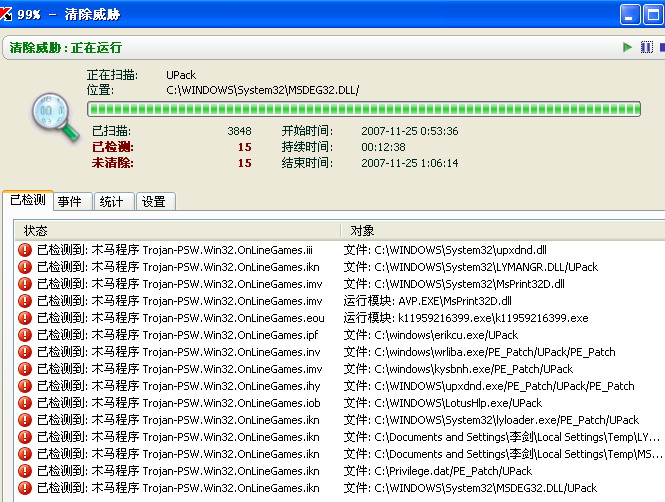Click the Kaspersky icon in the title bar
The image size is (665, 502).
[x=6, y=14]
